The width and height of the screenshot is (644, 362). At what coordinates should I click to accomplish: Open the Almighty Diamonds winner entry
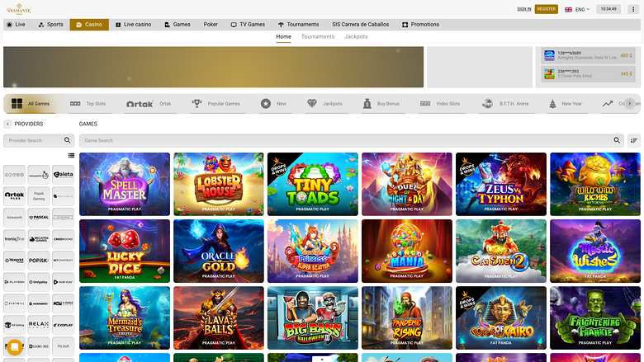(588, 55)
